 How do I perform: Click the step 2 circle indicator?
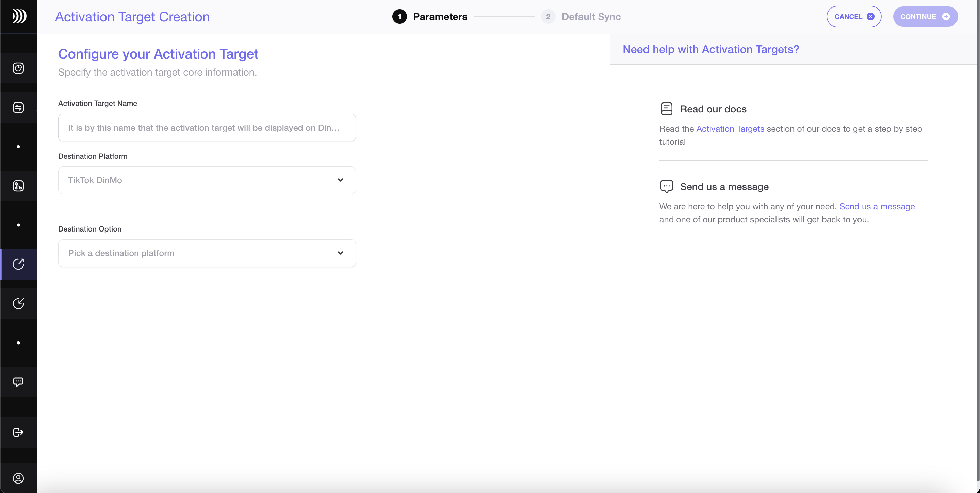[x=548, y=17]
